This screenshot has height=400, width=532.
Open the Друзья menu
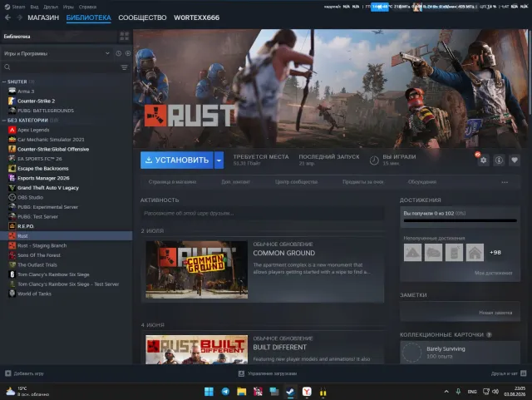[x=51, y=7]
